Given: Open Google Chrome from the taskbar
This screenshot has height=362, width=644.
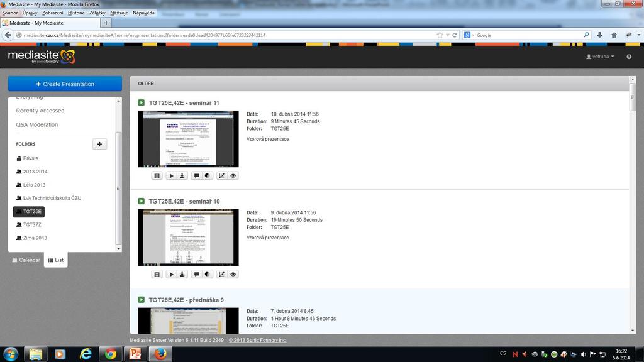Looking at the screenshot, I should pyautogui.click(x=110, y=354).
